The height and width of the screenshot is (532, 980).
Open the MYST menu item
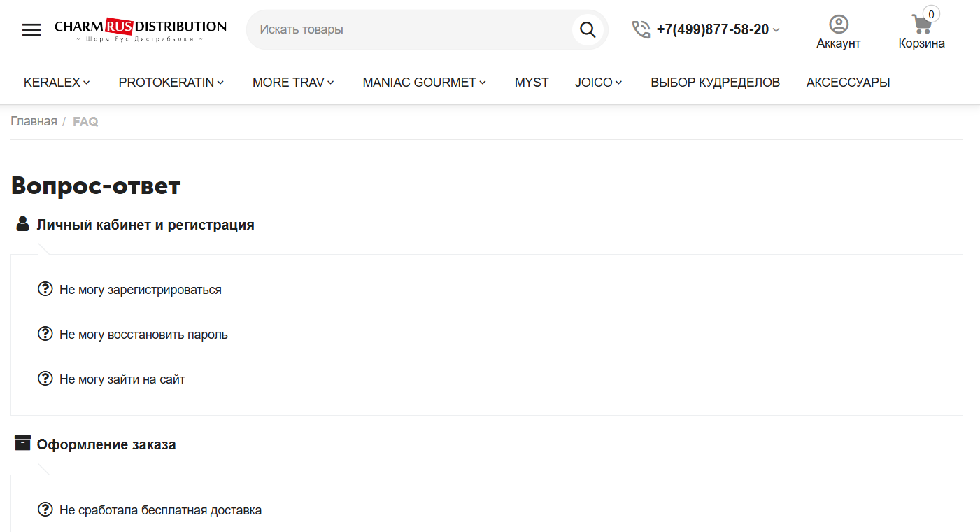(532, 83)
